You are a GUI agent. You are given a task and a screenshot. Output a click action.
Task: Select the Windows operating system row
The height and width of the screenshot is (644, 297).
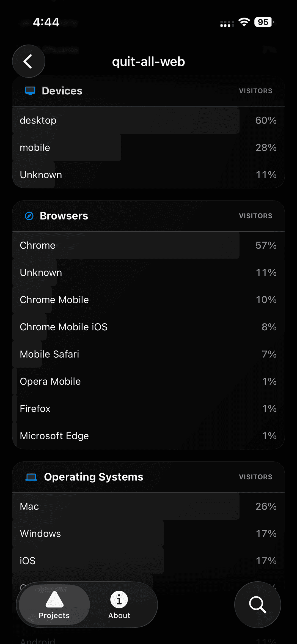[148, 533]
